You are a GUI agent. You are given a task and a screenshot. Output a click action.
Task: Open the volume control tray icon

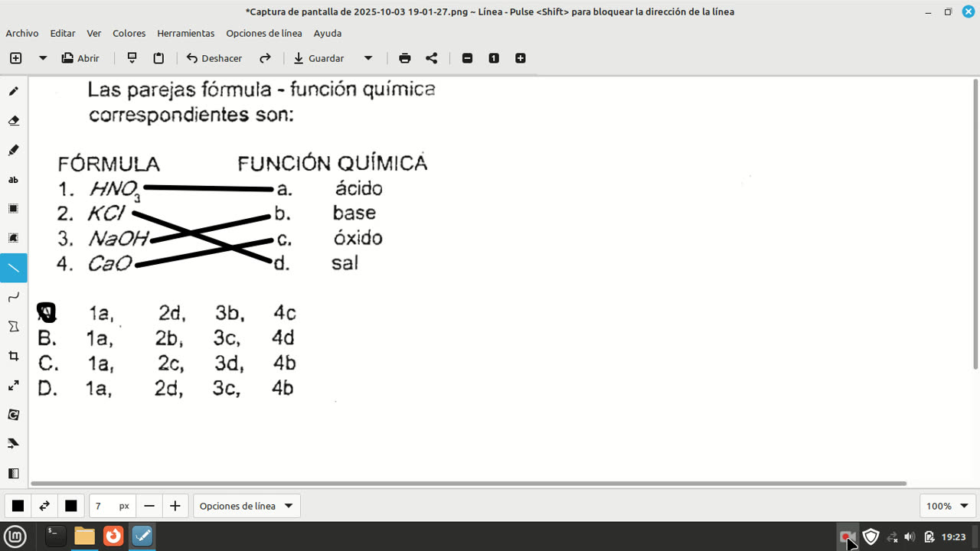click(x=910, y=537)
